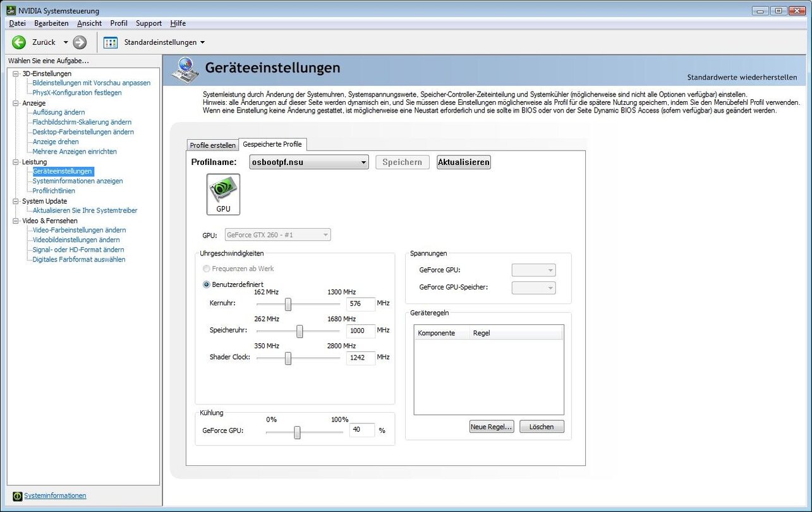812x512 pixels.
Task: Click the green Zurück back arrow icon
Action: tap(19, 42)
